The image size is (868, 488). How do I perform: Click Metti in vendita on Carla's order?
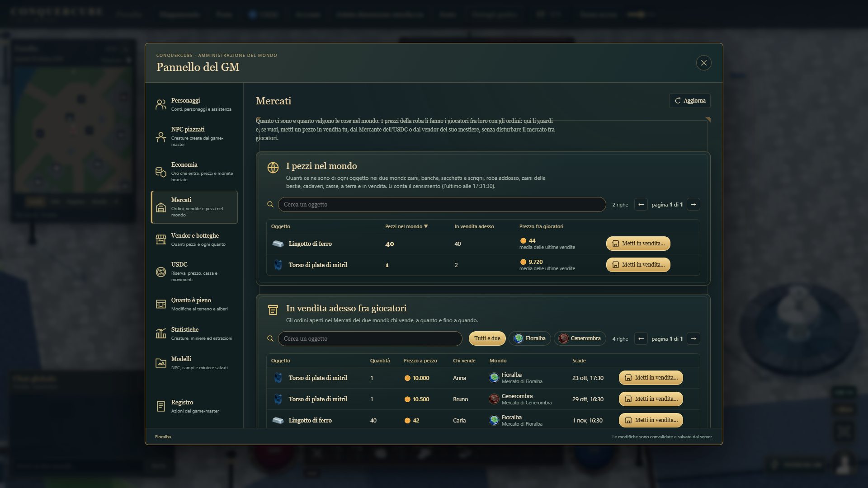coord(651,420)
